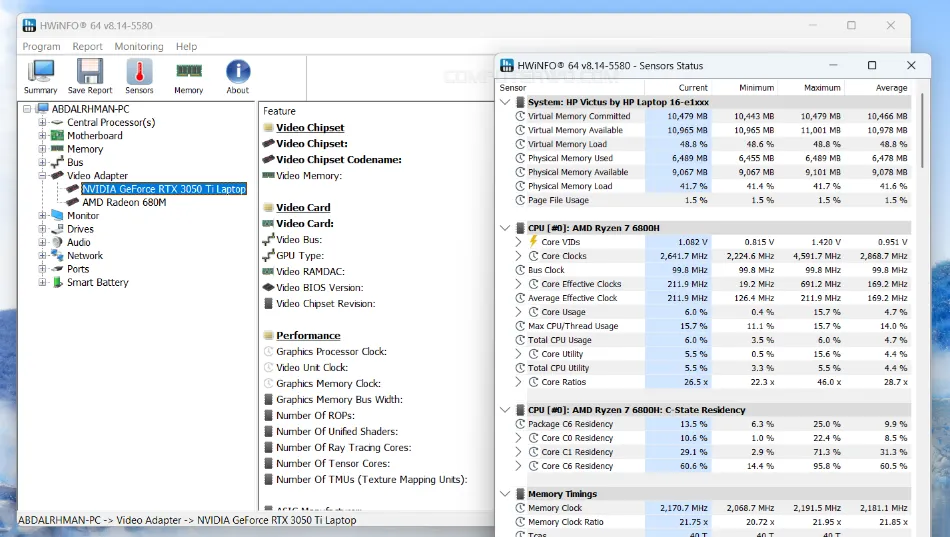Viewport: 950px width, 537px height.
Task: Open the Help menu
Action: pyautogui.click(x=186, y=46)
